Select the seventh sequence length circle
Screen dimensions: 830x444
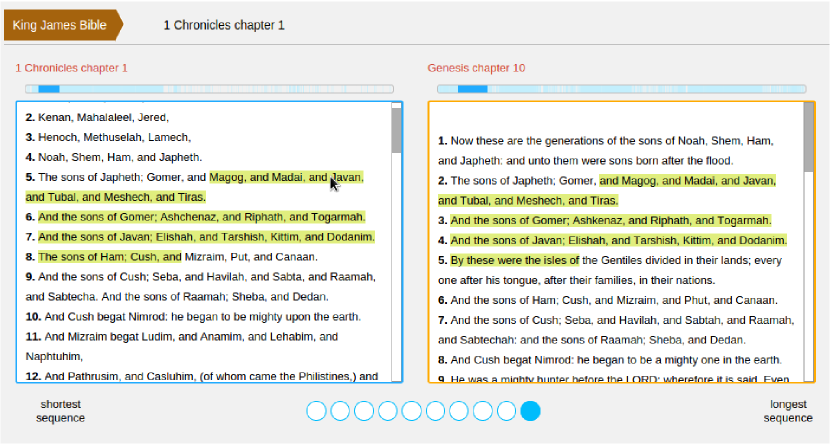point(459,411)
